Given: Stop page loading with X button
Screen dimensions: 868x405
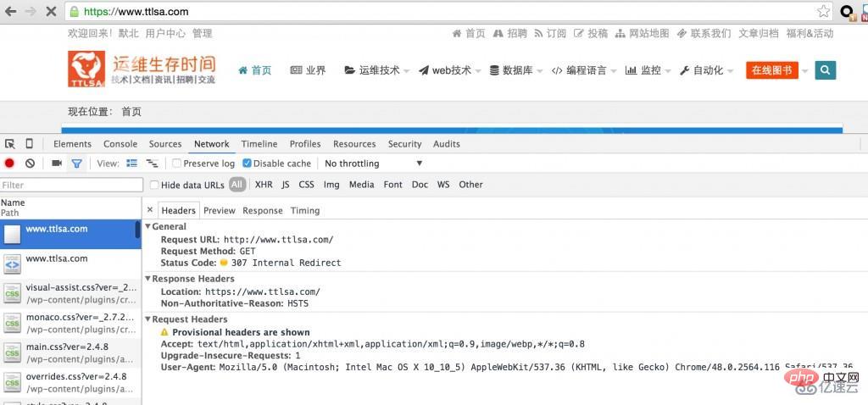Looking at the screenshot, I should click(x=51, y=11).
